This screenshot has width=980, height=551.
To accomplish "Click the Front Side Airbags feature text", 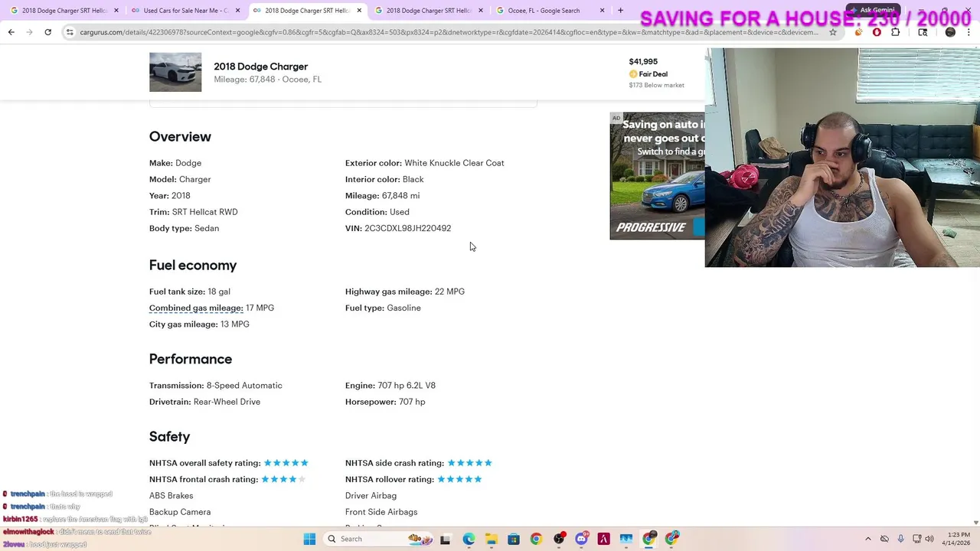I will 381,512.
